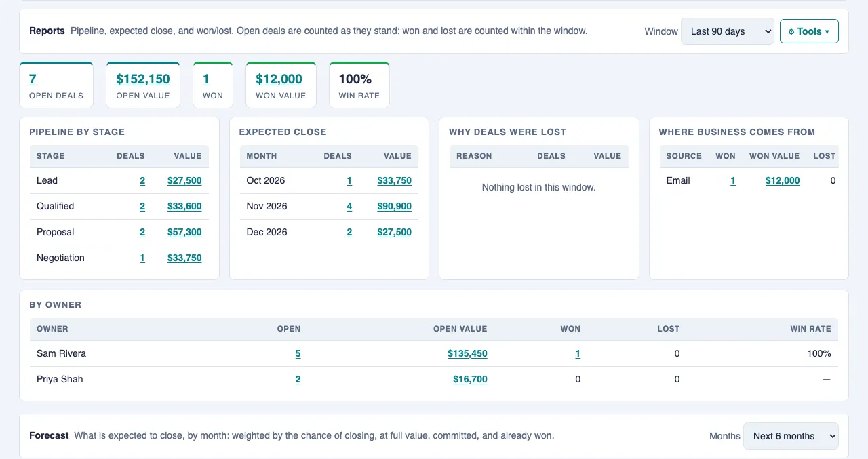Viewport: 868px width, 459px height.
Task: Click the $152,150 open value figure
Action: click(x=143, y=79)
